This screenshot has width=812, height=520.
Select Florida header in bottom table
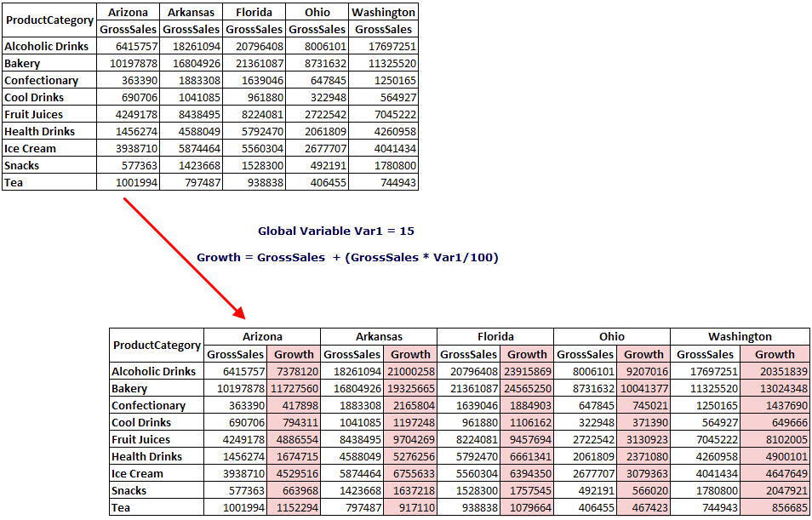click(495, 337)
